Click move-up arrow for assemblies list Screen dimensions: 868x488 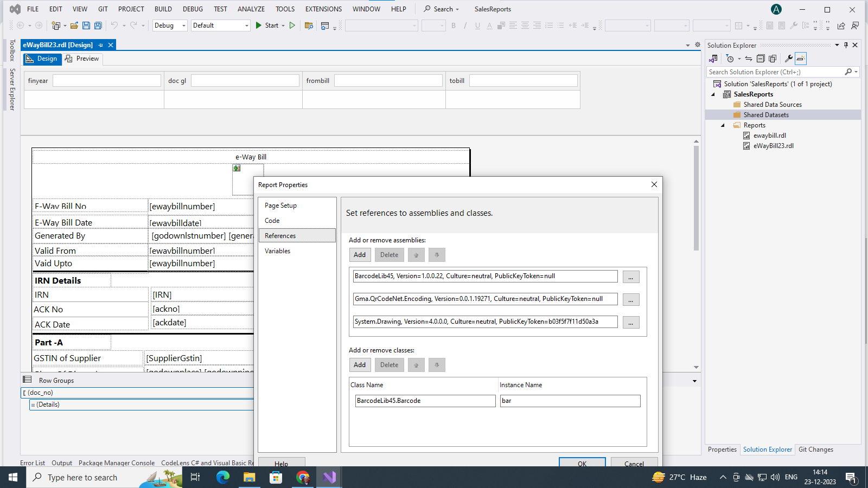(x=416, y=255)
